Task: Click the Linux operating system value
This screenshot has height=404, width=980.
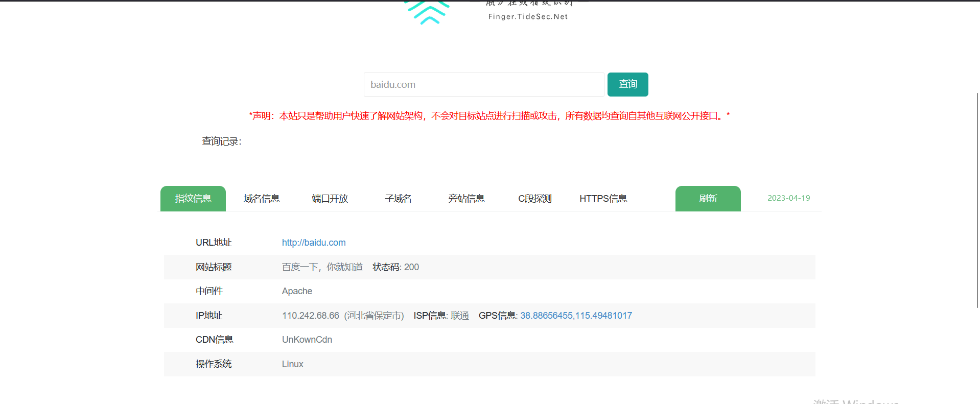Action: (293, 364)
